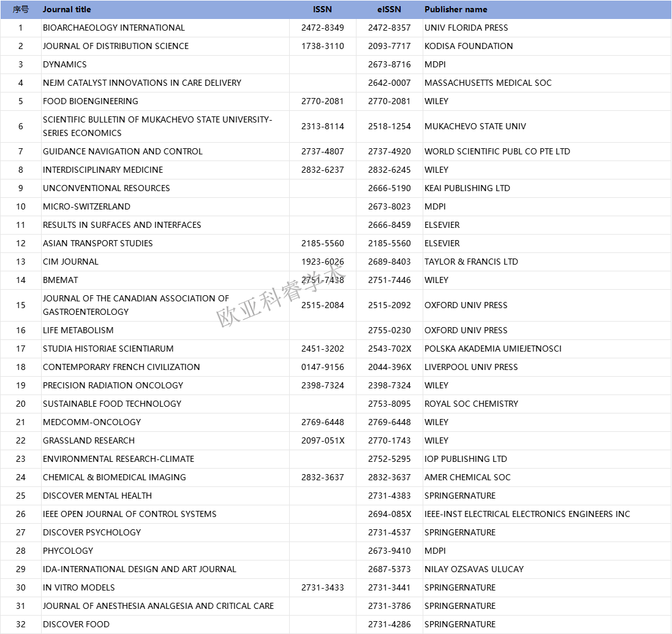The width and height of the screenshot is (672, 634).
Task: Select publisher TAYLOR & FRANCIS LTD
Action: tap(472, 262)
